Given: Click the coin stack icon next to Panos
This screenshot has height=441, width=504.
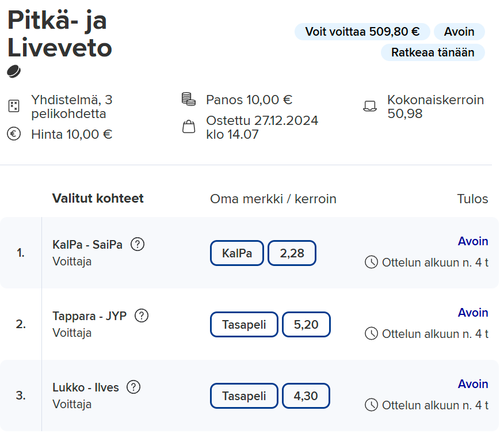Looking at the screenshot, I should [189, 99].
